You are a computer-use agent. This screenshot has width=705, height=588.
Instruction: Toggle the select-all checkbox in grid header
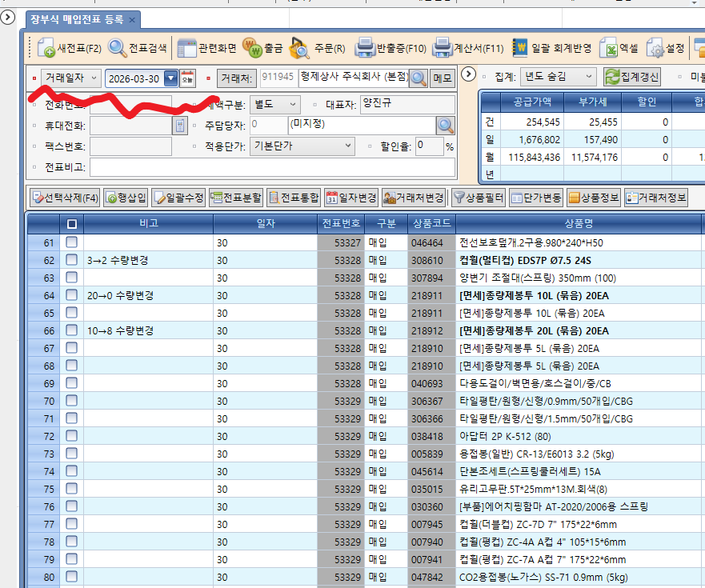pos(72,224)
